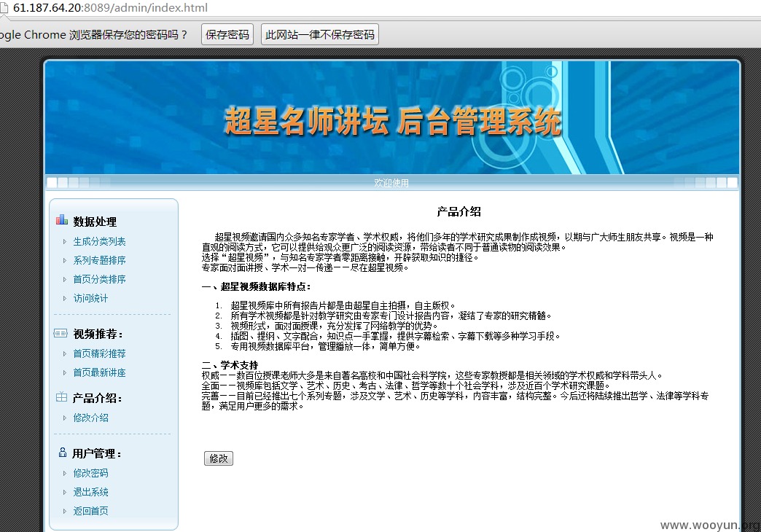Click the 视频推荐 section heading
The height and width of the screenshot is (532, 761).
point(98,334)
